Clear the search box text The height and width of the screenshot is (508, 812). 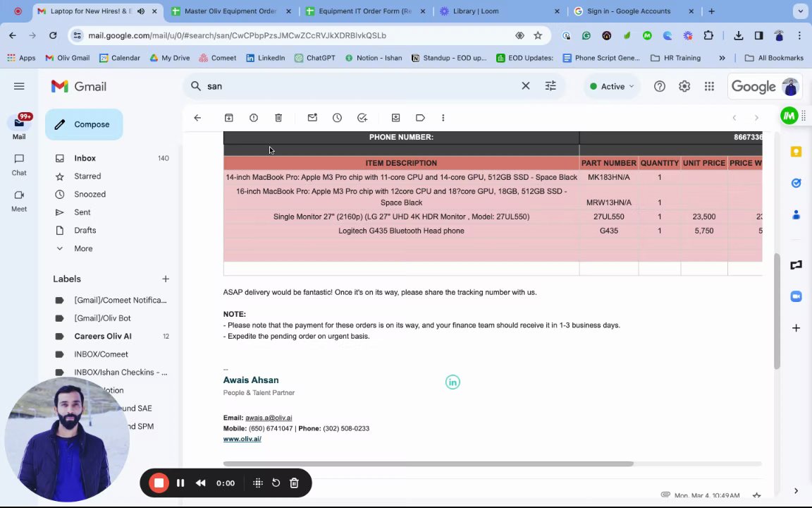coord(526,86)
